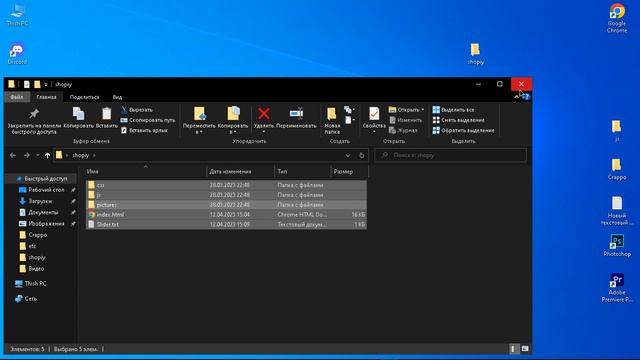Sort by the Тип column header
Viewport: 640px width, 360px height.
click(x=302, y=172)
